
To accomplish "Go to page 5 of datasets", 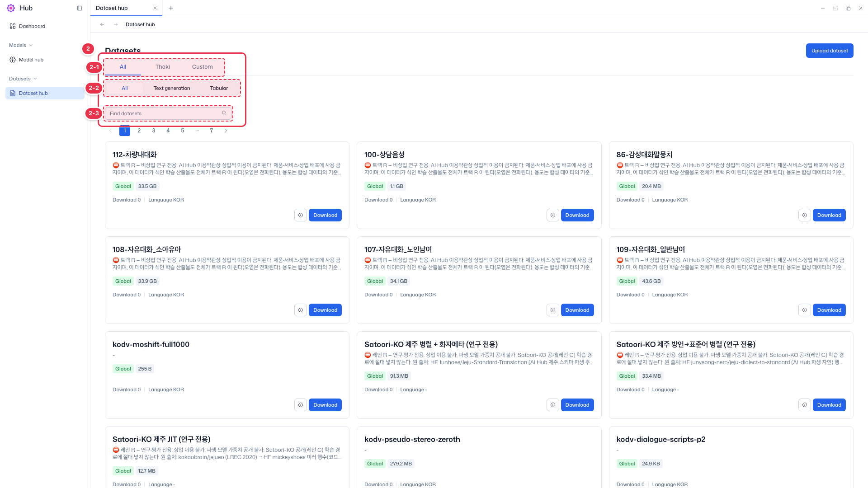I will tap(183, 131).
